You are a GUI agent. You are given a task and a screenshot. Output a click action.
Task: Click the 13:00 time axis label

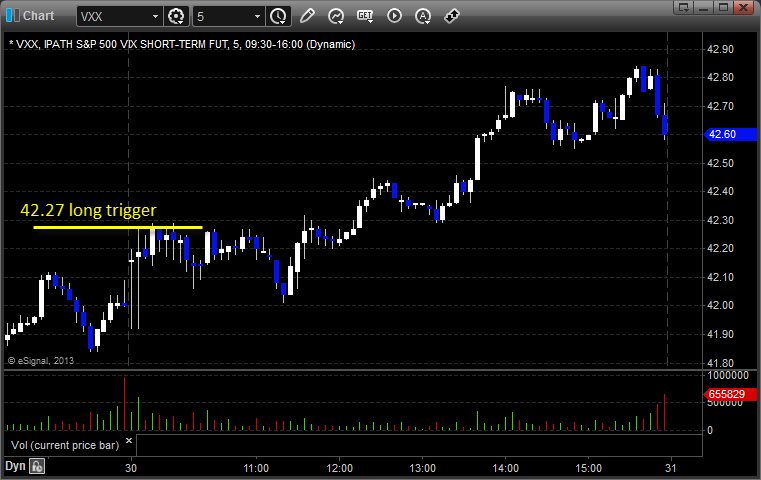(x=422, y=468)
